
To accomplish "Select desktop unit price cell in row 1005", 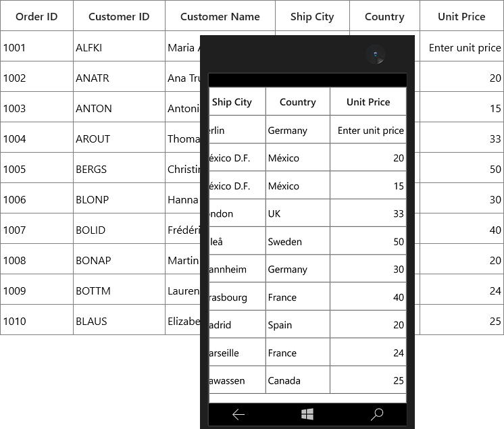I will pos(462,168).
